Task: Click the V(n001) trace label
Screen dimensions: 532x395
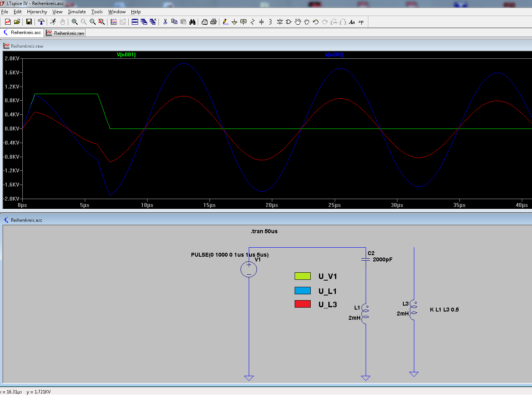Action: pos(126,55)
